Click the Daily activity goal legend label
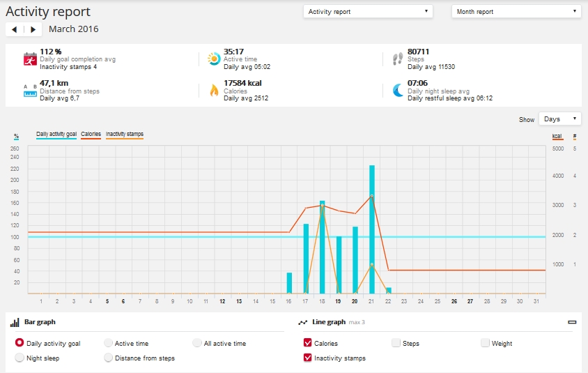Image resolution: width=588 pixels, height=373 pixels. (x=56, y=134)
